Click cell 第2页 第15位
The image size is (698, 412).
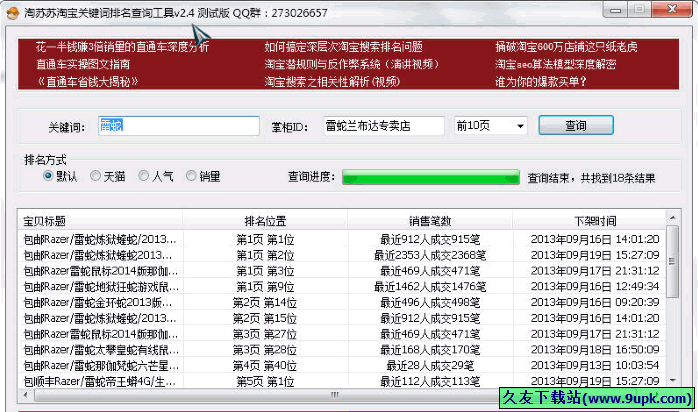[x=265, y=319]
